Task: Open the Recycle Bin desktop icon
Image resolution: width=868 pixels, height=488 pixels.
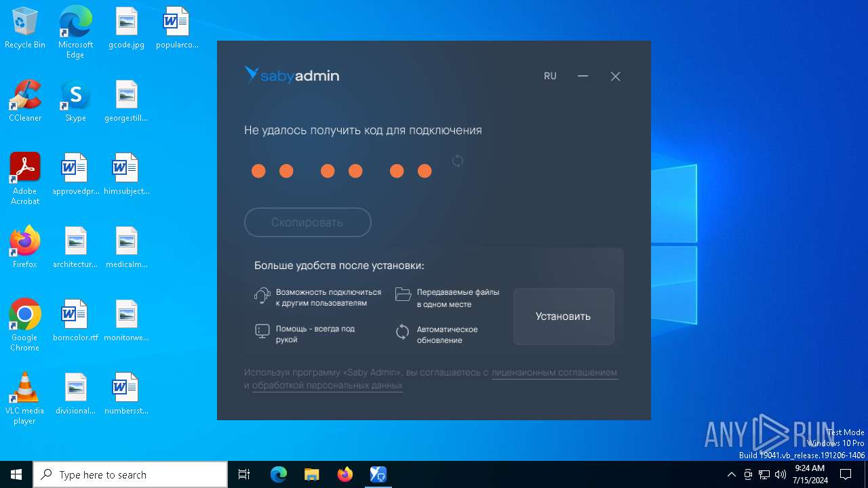Action: pyautogui.click(x=25, y=28)
